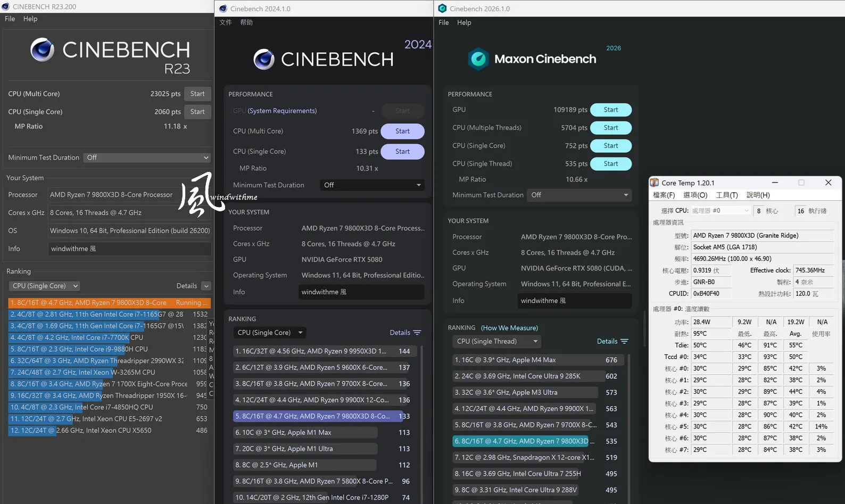Click the Details filter icon in Cinebench 2026
Image resolution: width=845 pixels, height=504 pixels.
pyautogui.click(x=624, y=341)
